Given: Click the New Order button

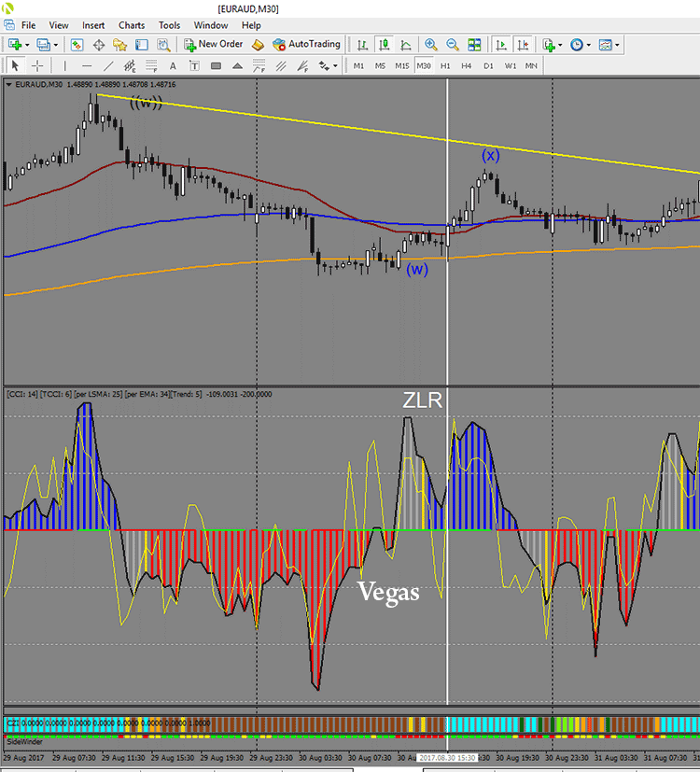Looking at the screenshot, I should click(214, 45).
